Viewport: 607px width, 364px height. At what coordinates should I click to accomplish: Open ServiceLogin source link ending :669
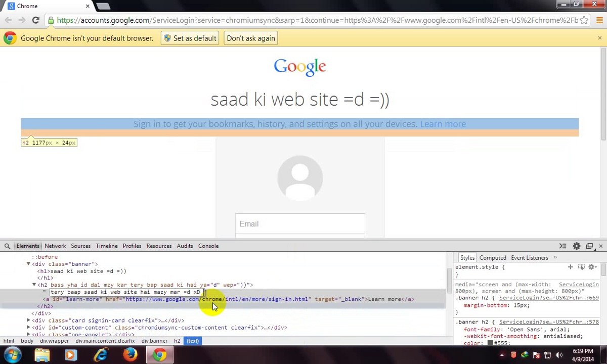pos(549,298)
